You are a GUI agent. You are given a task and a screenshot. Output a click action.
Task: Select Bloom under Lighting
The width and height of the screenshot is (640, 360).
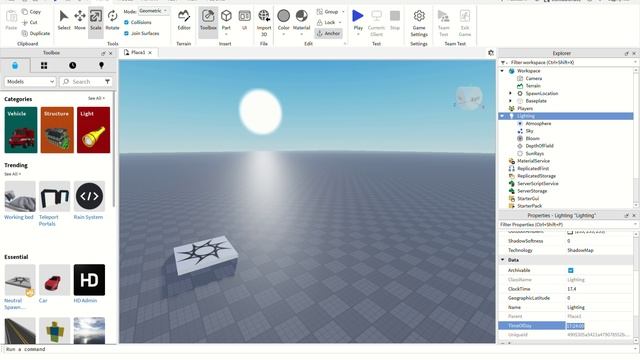coord(532,138)
